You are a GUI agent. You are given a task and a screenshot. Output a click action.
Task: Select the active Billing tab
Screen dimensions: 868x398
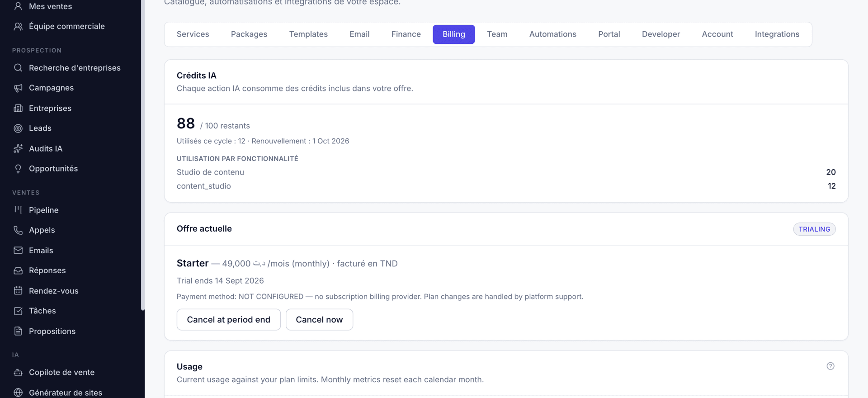pyautogui.click(x=454, y=34)
